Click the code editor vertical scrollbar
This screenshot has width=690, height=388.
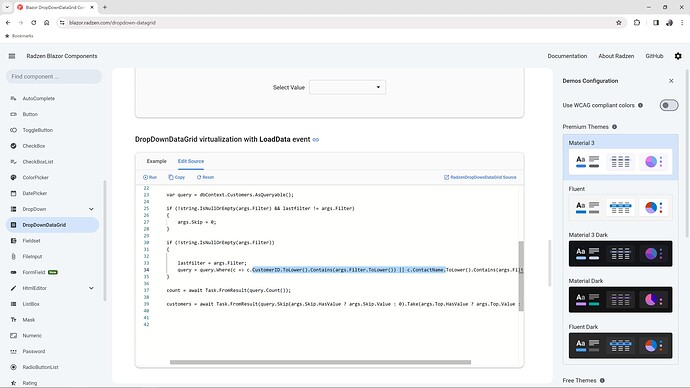tap(521, 276)
